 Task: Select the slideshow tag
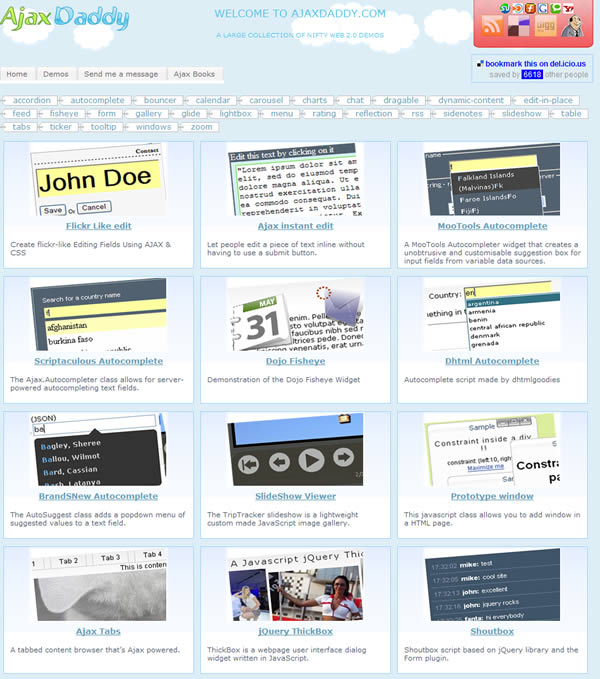[521, 114]
